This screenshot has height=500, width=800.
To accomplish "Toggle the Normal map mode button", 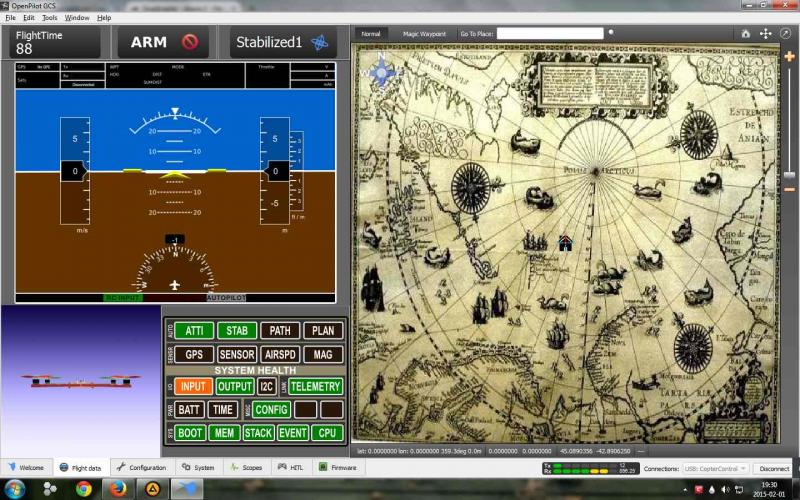I will pyautogui.click(x=371, y=33).
